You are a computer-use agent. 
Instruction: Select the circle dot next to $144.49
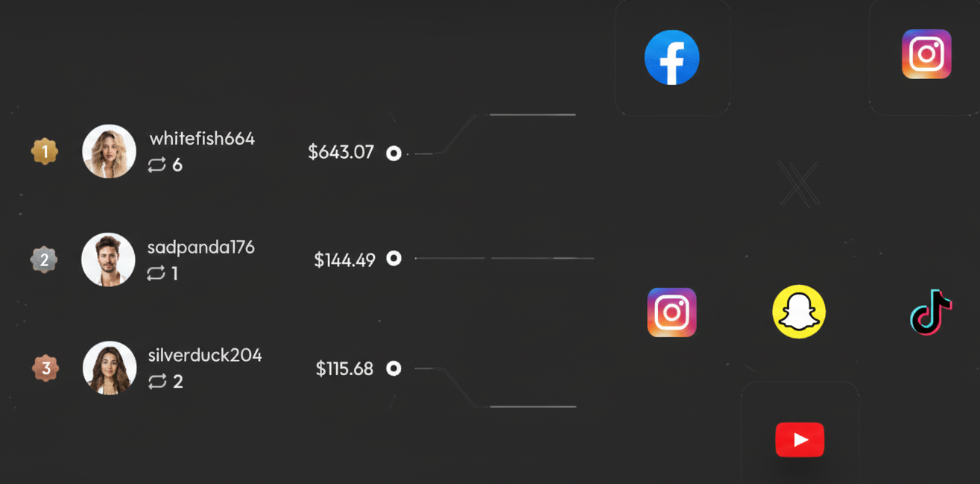393,258
